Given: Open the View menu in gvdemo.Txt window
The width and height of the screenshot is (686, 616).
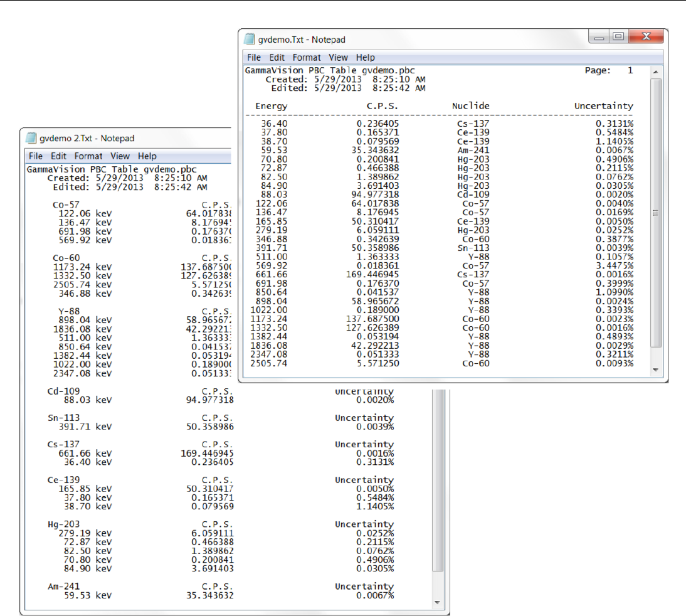Looking at the screenshot, I should coord(339,57).
